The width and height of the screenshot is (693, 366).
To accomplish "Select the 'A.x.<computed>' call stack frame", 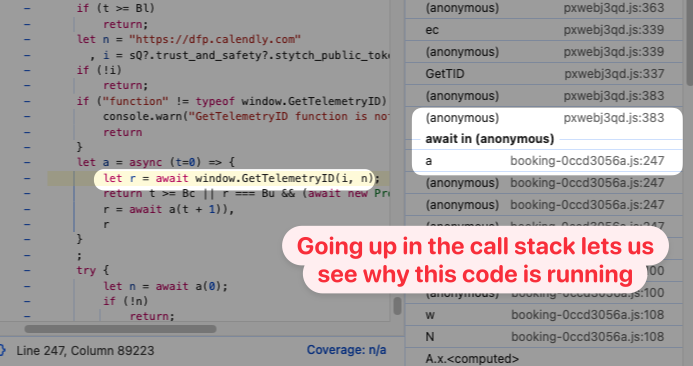I will [x=544, y=358].
